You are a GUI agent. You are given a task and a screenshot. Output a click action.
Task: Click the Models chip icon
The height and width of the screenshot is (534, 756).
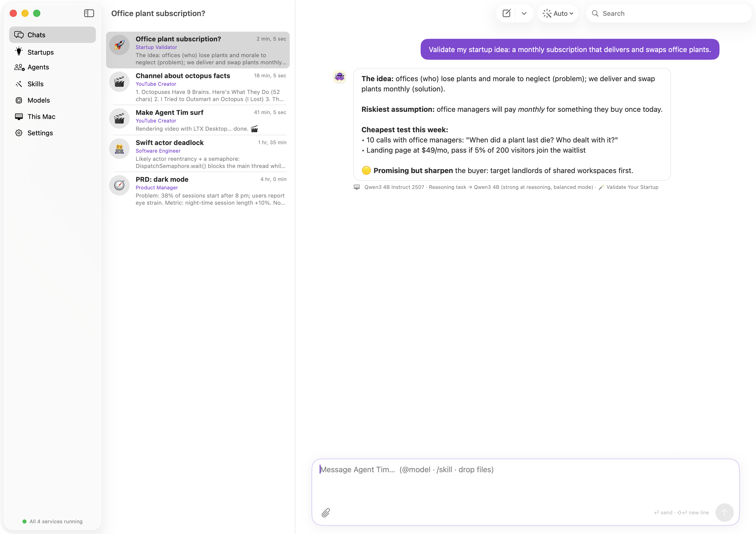pyautogui.click(x=19, y=100)
